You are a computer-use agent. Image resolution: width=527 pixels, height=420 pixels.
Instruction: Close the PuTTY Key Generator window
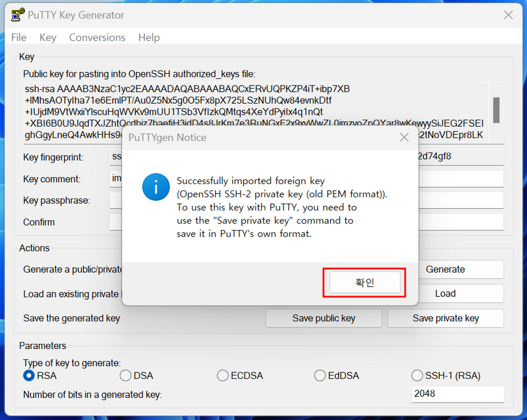tap(508, 15)
